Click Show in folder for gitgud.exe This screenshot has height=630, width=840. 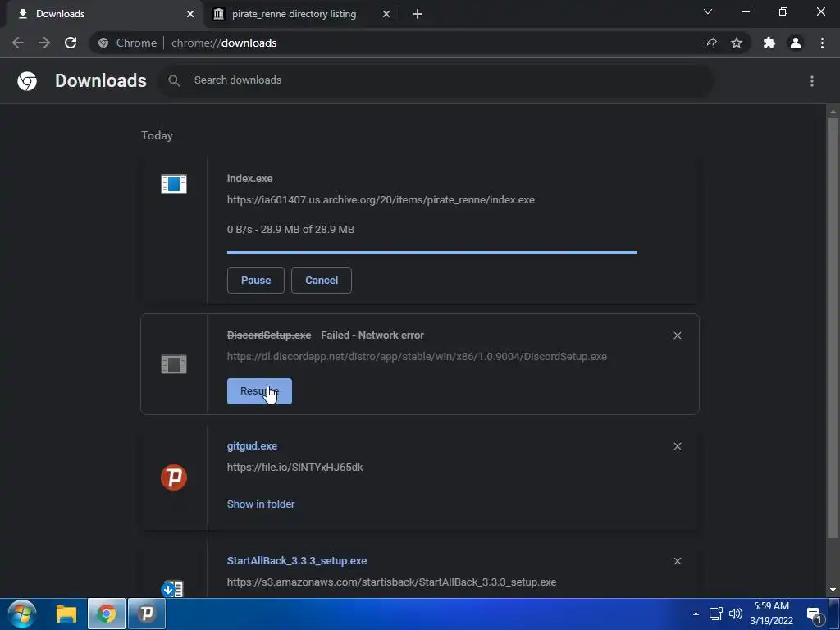(x=261, y=504)
